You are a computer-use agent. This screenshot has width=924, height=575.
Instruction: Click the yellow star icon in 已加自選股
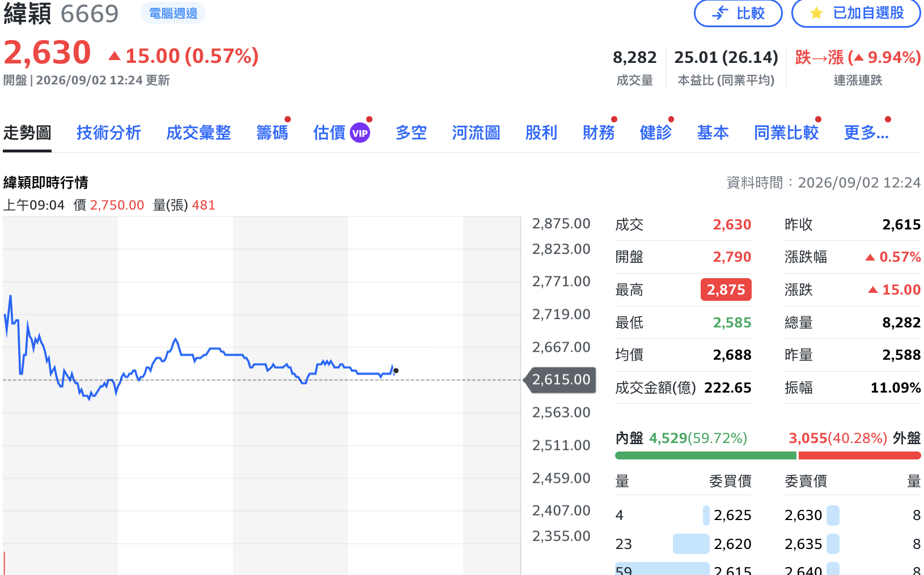816,13
